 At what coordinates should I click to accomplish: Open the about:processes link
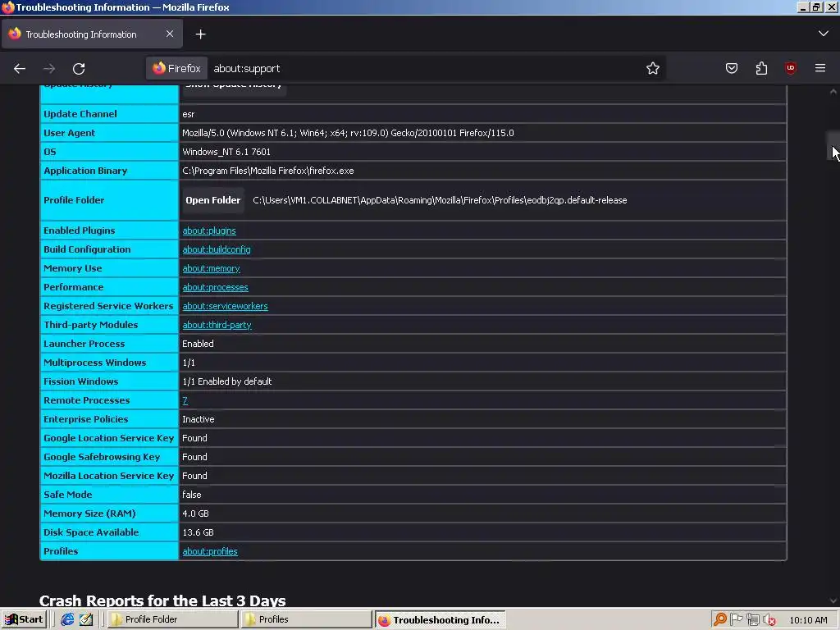click(216, 287)
